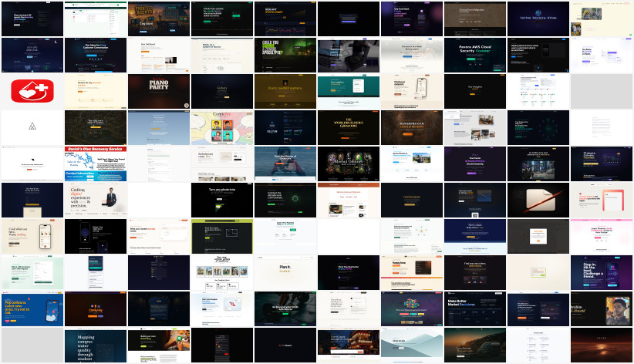Open the ComicMe comic faces thumbnail
Image resolution: width=634 pixels, height=364 pixels.
pyautogui.click(x=222, y=128)
